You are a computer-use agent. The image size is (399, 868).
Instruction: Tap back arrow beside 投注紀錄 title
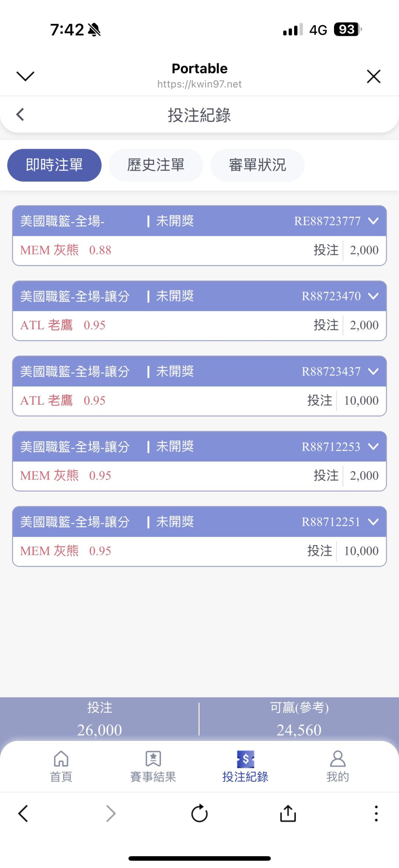tap(20, 114)
